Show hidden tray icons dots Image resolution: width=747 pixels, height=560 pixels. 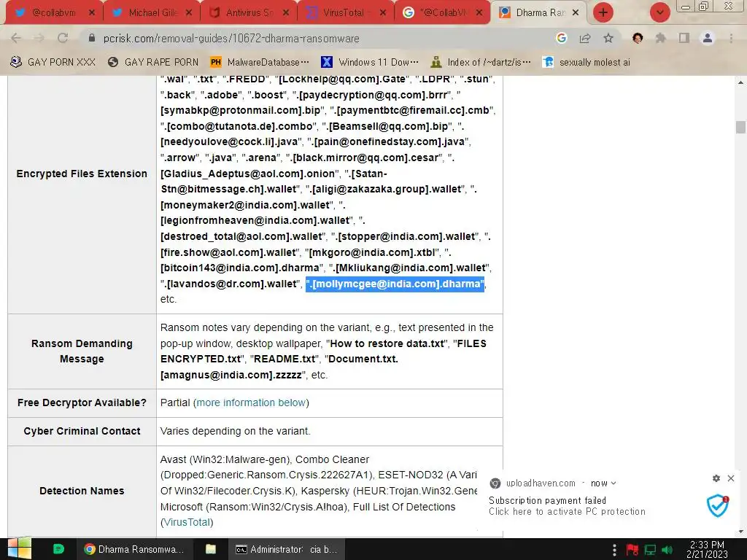[x=614, y=550]
